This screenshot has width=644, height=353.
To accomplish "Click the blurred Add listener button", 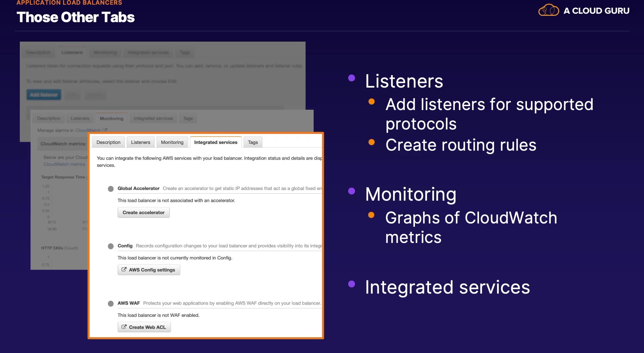I will [x=44, y=95].
